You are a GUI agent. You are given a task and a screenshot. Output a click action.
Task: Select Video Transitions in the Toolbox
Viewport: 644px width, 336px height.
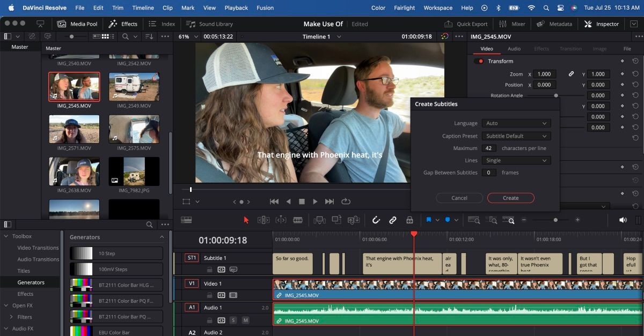(38, 248)
